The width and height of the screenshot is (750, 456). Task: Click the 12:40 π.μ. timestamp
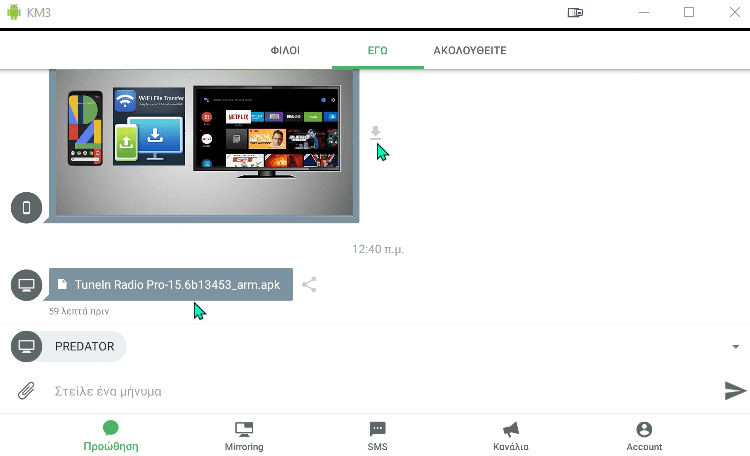point(378,249)
